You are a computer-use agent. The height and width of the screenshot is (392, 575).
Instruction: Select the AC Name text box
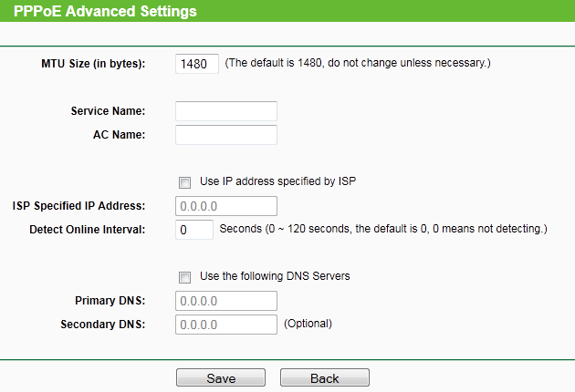(225, 135)
